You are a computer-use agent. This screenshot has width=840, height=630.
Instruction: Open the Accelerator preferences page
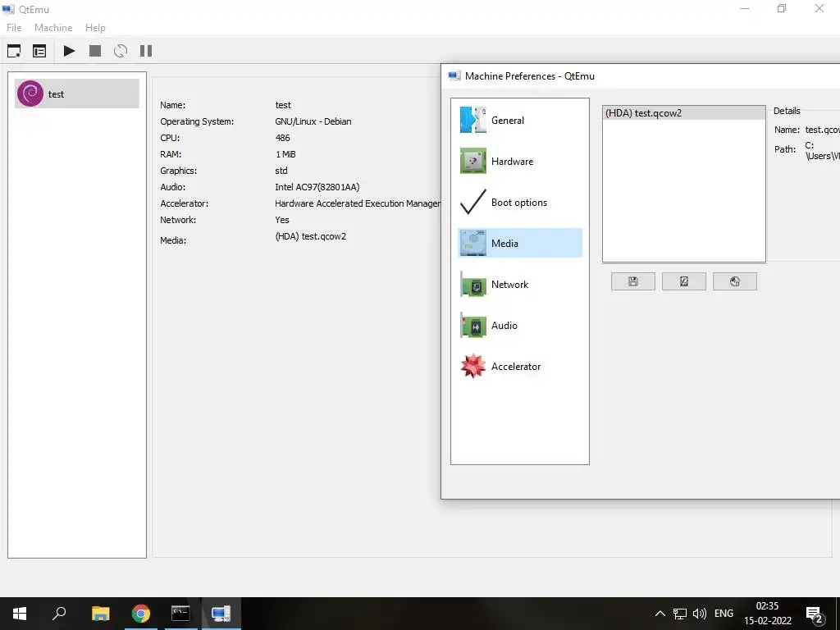click(x=520, y=366)
